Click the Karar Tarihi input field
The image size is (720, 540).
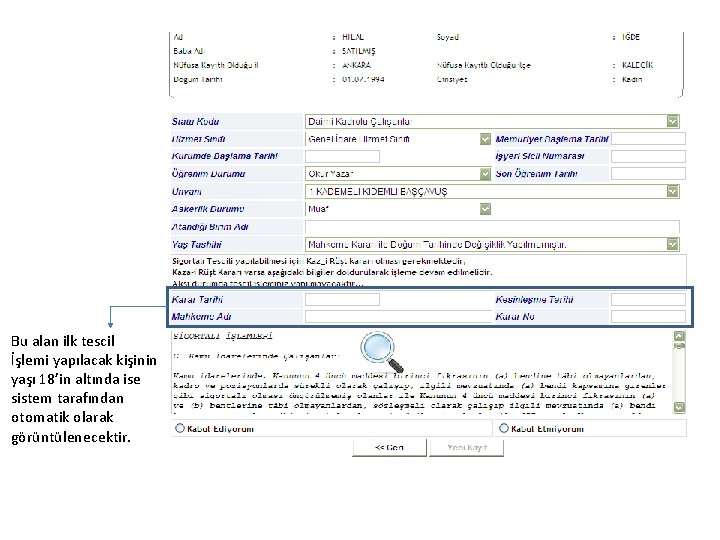coord(343,299)
